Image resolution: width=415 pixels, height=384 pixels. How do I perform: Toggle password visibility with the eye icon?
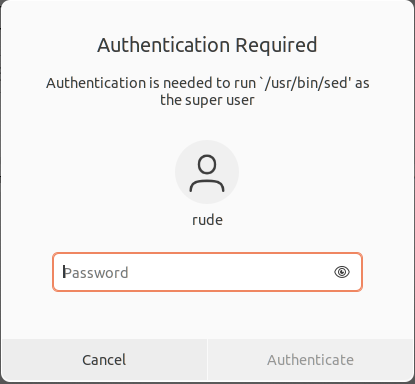342,272
